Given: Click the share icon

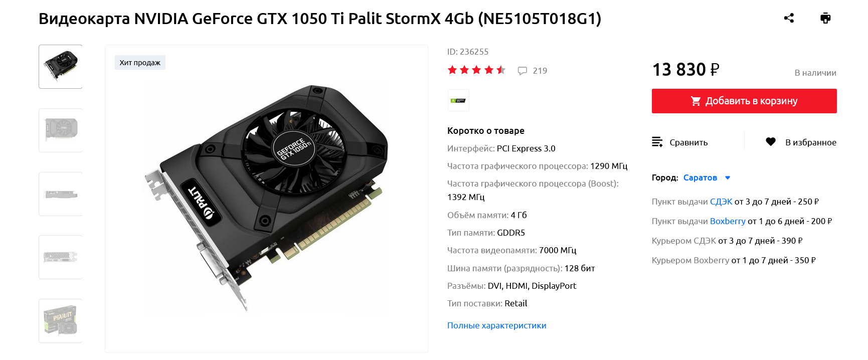Looking at the screenshot, I should pos(789,18).
